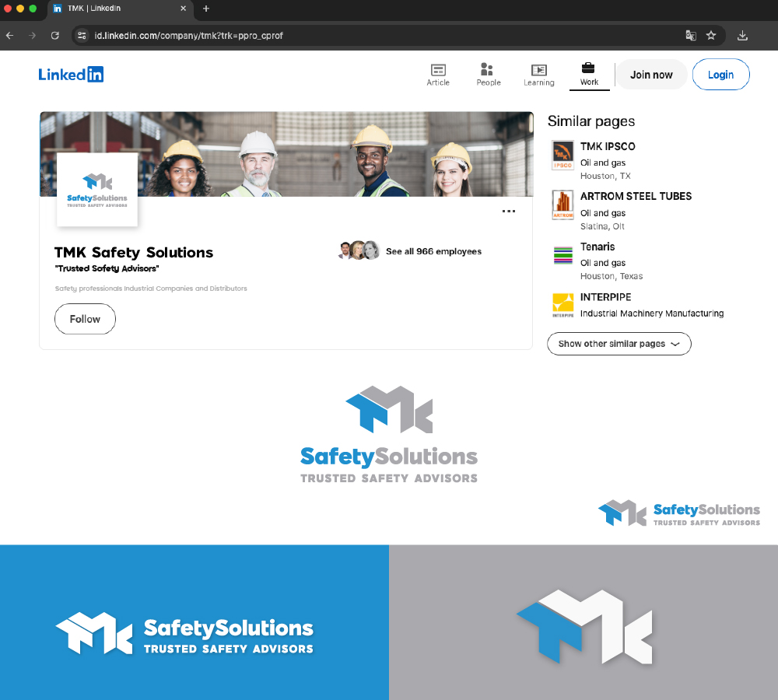The height and width of the screenshot is (700, 778).
Task: Reload the current page
Action: (x=55, y=36)
